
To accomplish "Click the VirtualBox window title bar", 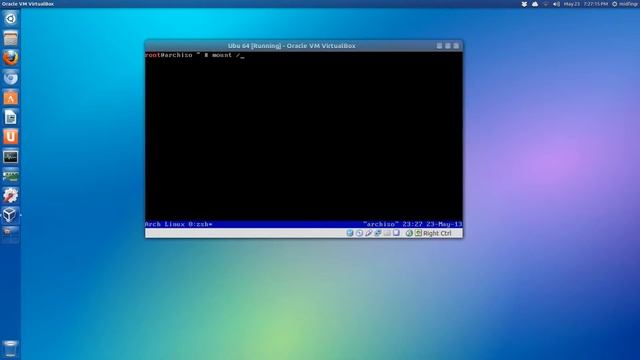I will tap(304, 46).
